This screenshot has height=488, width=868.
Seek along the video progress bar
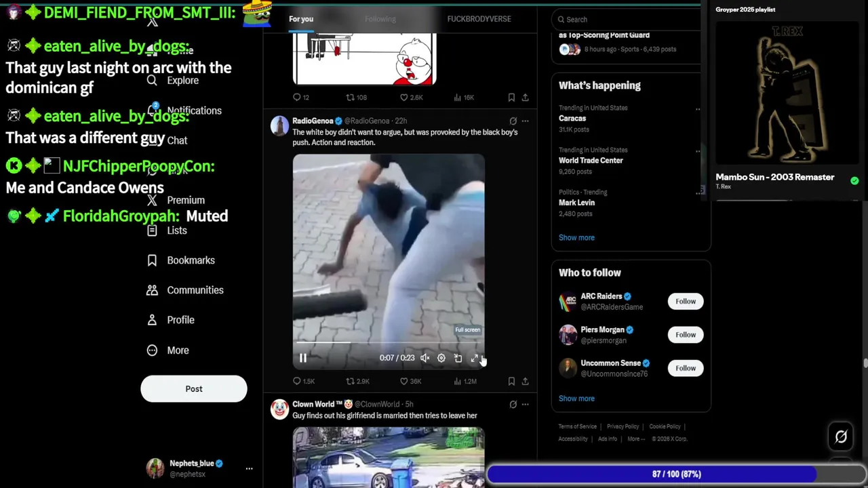point(389,343)
